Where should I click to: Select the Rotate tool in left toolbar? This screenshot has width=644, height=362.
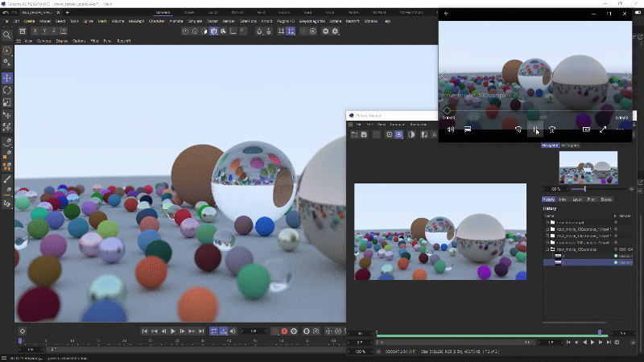7,90
